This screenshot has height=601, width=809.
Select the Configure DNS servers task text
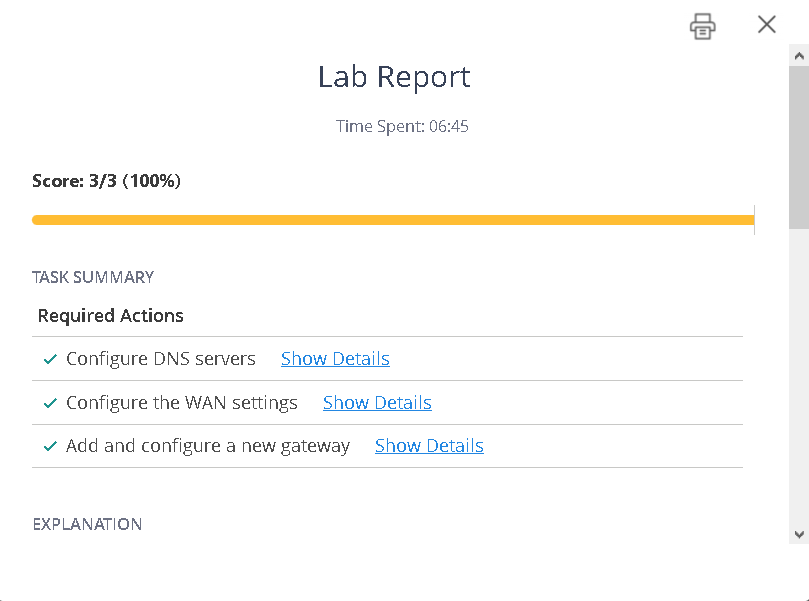tap(161, 359)
